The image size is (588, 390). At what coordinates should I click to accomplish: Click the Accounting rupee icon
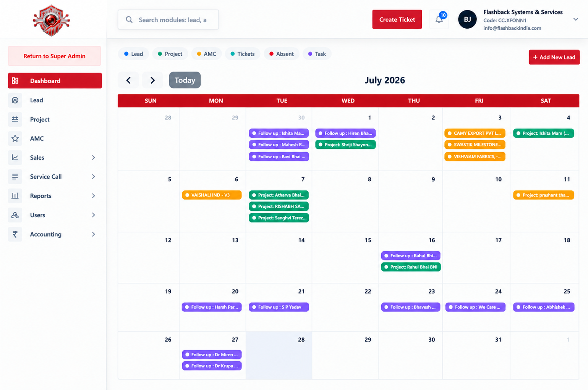(15, 234)
